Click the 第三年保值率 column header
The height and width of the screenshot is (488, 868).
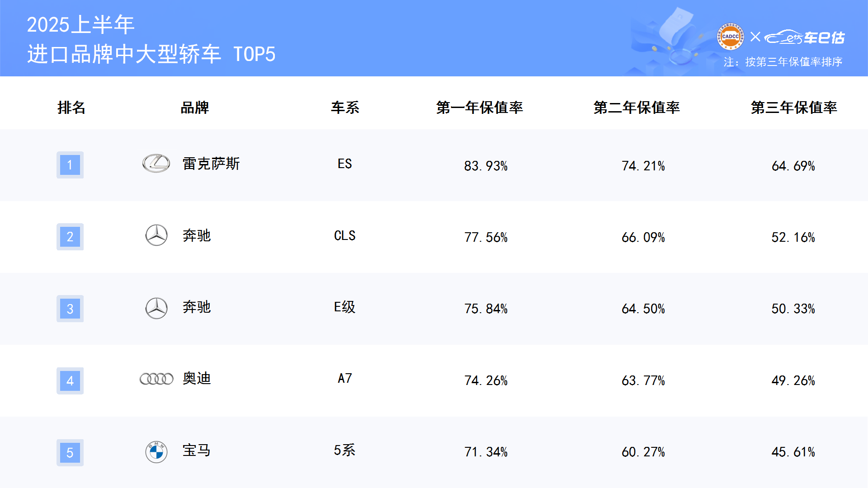click(x=794, y=108)
